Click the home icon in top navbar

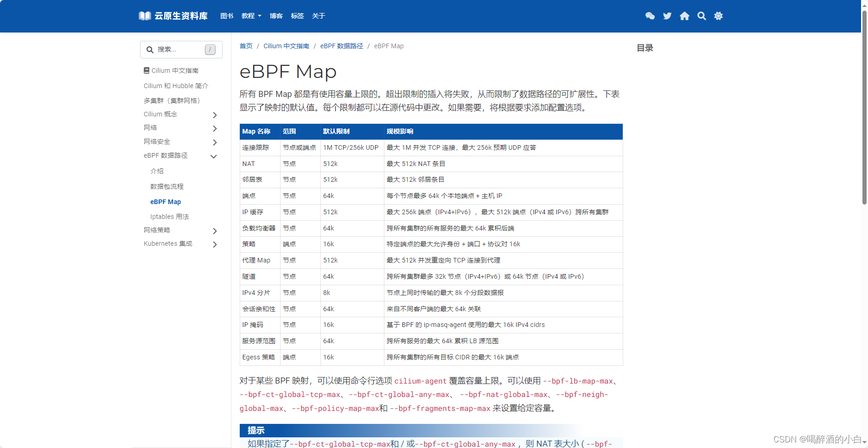(684, 16)
